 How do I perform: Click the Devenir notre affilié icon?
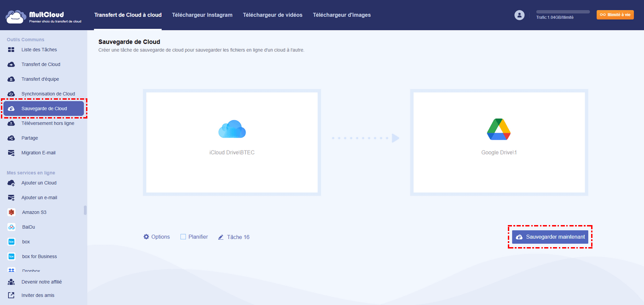(x=11, y=282)
